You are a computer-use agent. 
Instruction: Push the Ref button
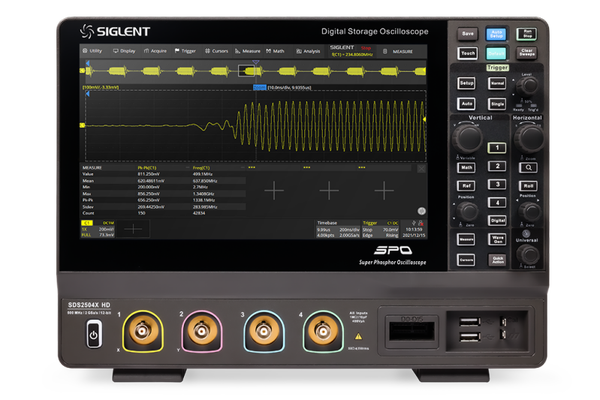coord(466,186)
